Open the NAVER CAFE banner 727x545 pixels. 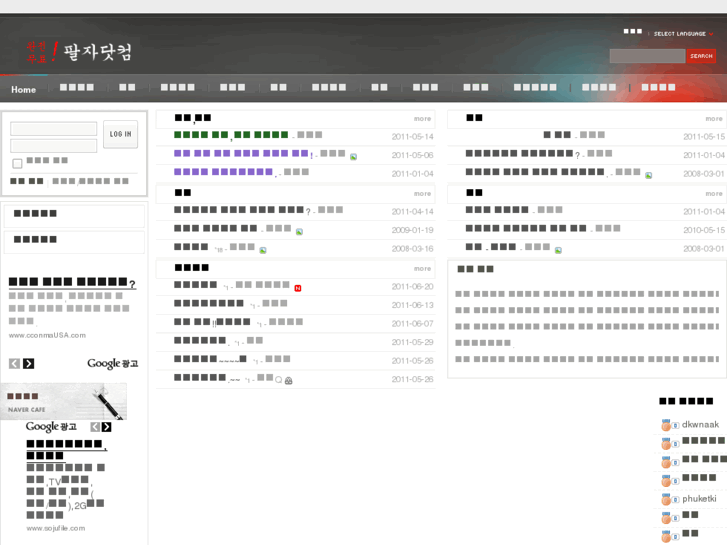tap(64, 402)
